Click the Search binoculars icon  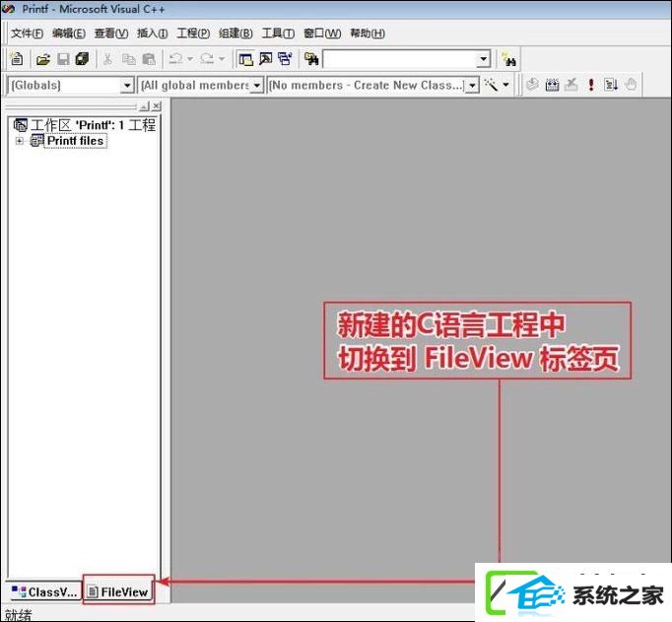[509, 60]
